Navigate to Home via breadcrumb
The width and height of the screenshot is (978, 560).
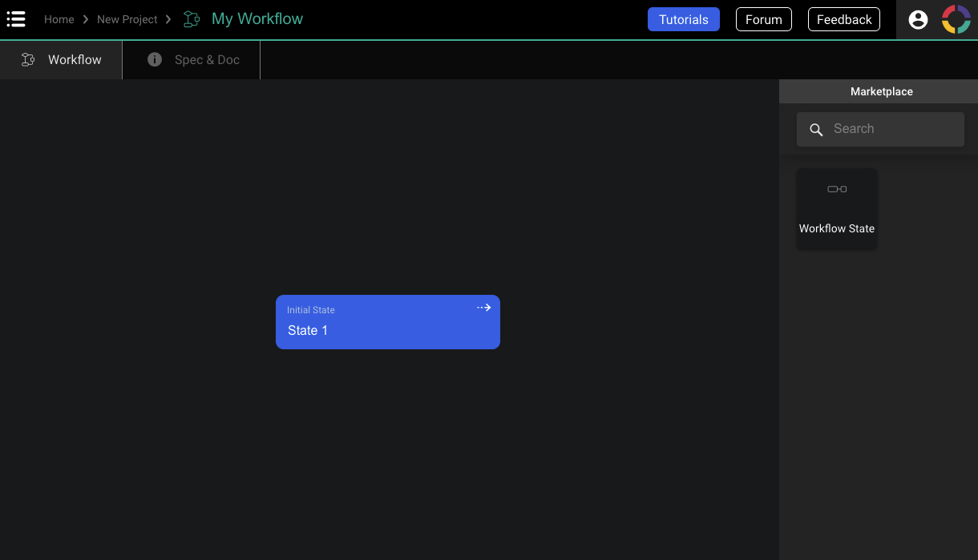59,18
